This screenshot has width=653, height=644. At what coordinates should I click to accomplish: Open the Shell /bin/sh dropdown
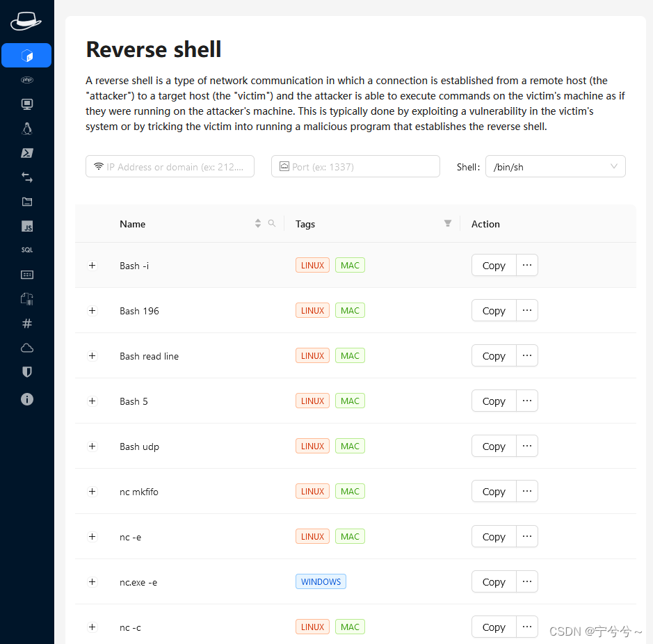coord(555,167)
